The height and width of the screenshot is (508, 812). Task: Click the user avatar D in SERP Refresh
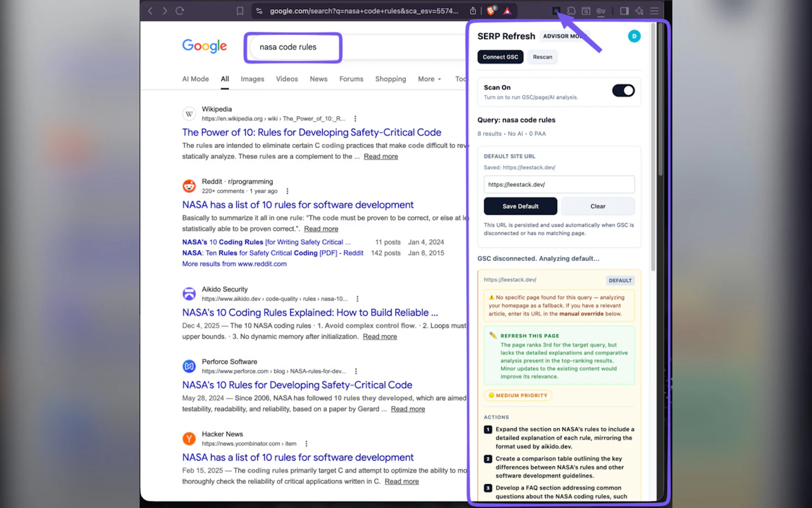pyautogui.click(x=634, y=36)
